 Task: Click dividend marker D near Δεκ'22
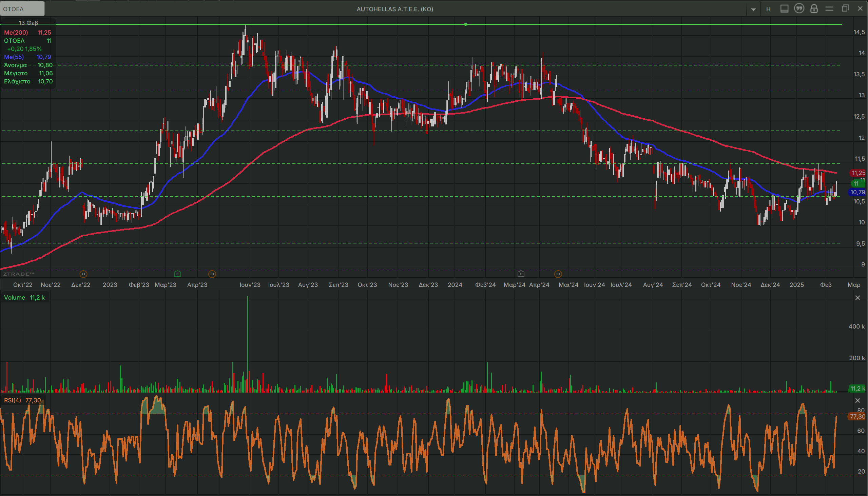(83, 274)
